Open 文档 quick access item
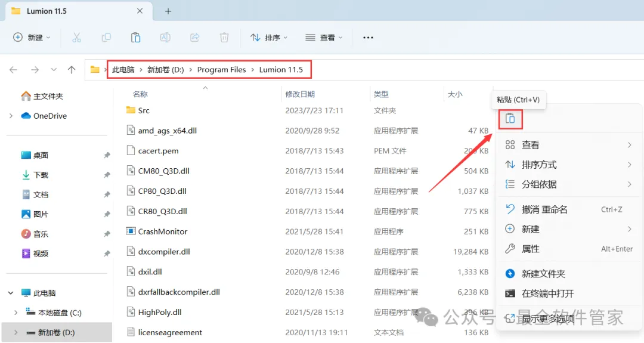This screenshot has width=644, height=343. coord(35,194)
